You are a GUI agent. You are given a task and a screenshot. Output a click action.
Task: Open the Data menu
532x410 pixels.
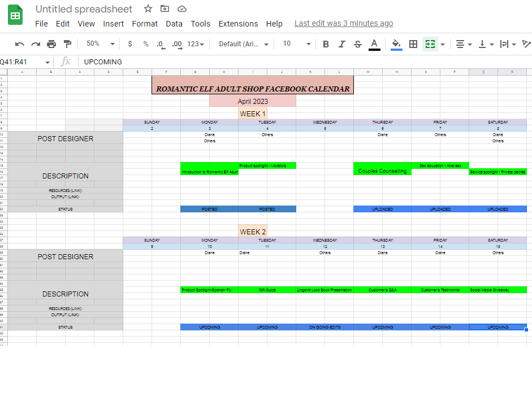[x=174, y=24]
